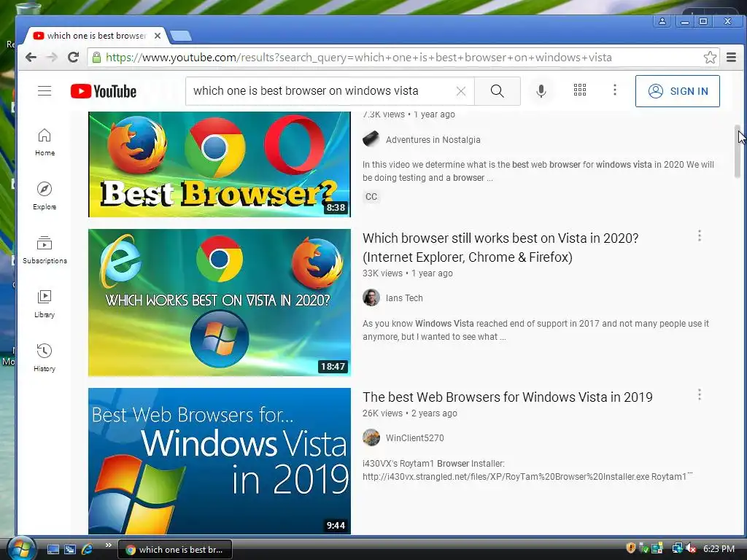
Task: Click the network connection tray icon
Action: click(x=677, y=548)
